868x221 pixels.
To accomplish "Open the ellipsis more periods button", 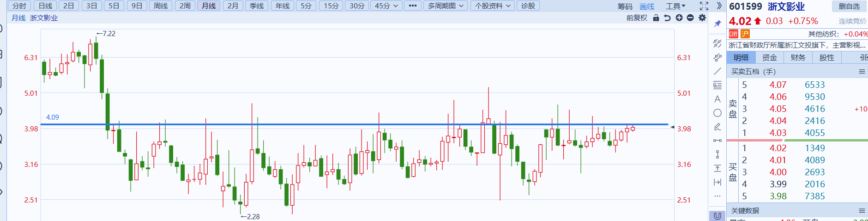I will click(x=413, y=6).
